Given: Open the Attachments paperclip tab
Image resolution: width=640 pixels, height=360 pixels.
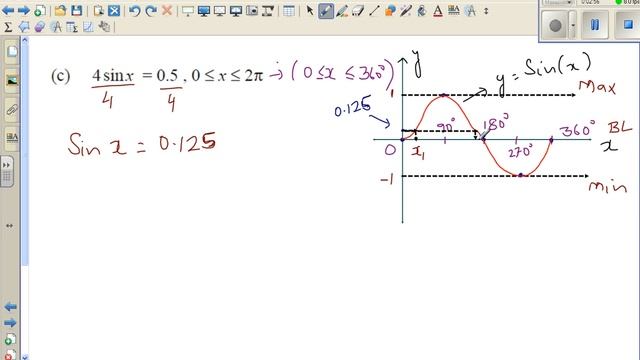Looking at the screenshot, I should click(12, 109).
